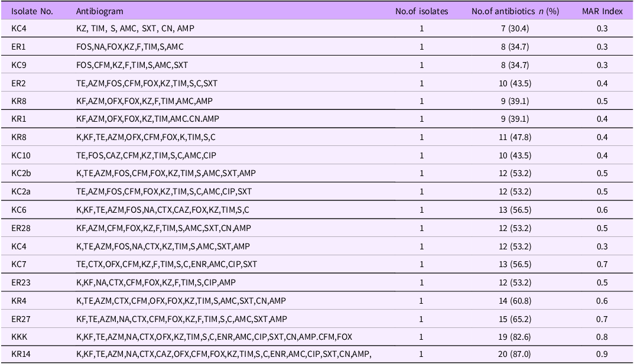Click the 'ER27' isolate cell

20,319
